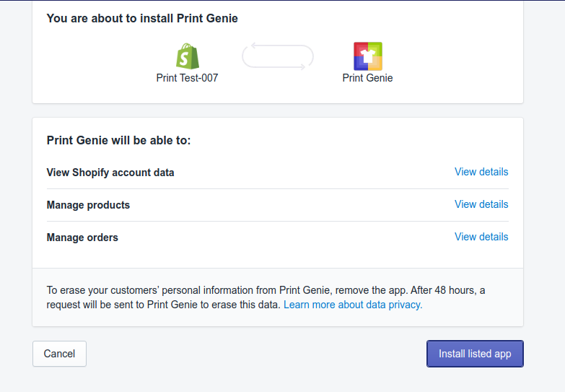The height and width of the screenshot is (392, 565).
Task: Click the 'You are about to install' heading
Action: point(142,18)
